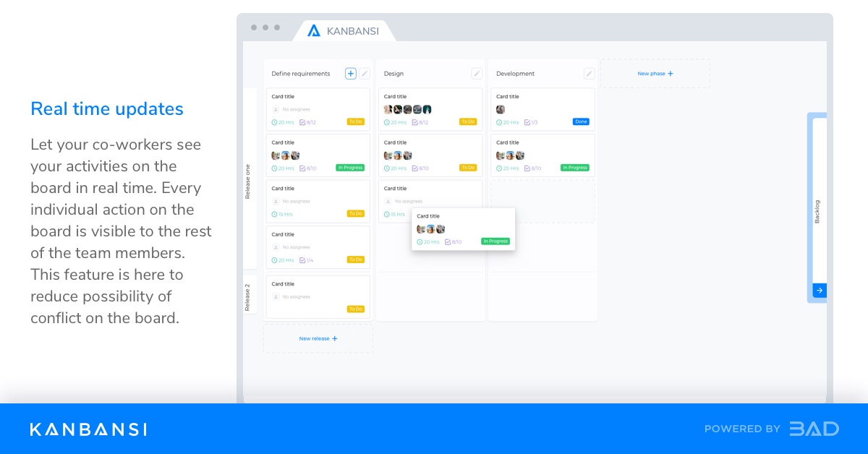This screenshot has height=454, width=868.
Task: Click the POWERED BY text in the footer
Action: click(x=742, y=429)
